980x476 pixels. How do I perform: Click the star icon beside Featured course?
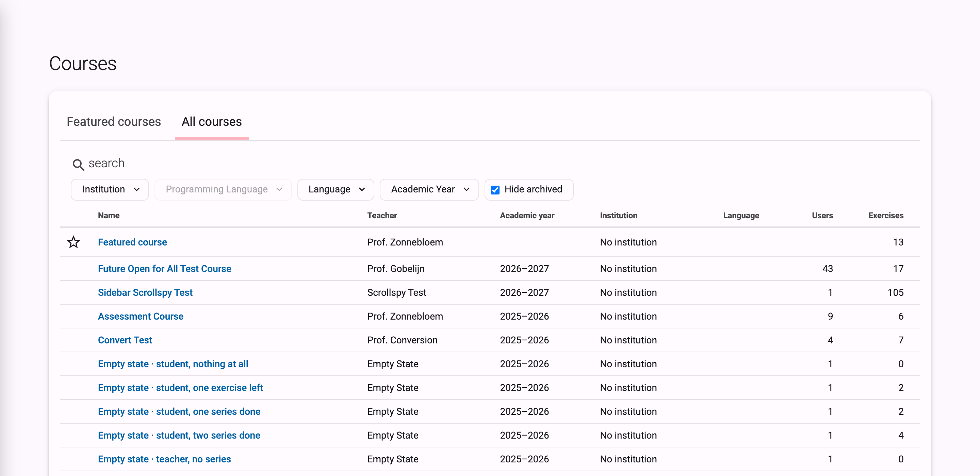(73, 242)
